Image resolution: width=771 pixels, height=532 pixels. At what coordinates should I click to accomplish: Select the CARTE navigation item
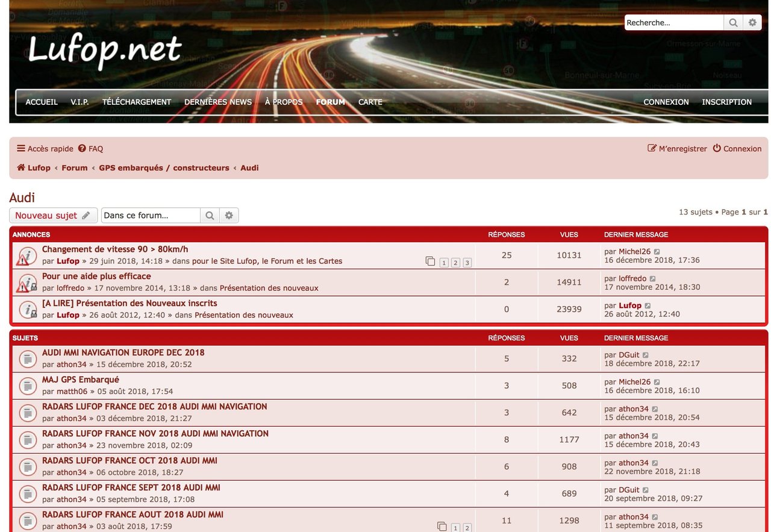[370, 102]
